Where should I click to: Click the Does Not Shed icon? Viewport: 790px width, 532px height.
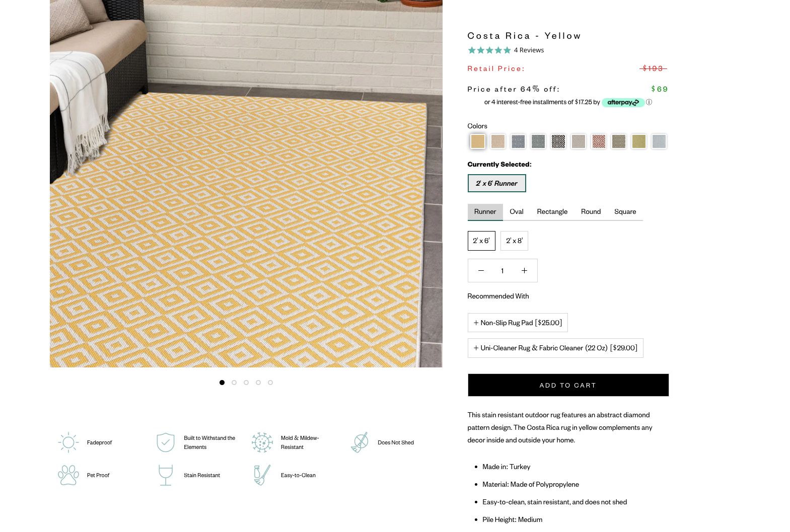pyautogui.click(x=360, y=442)
